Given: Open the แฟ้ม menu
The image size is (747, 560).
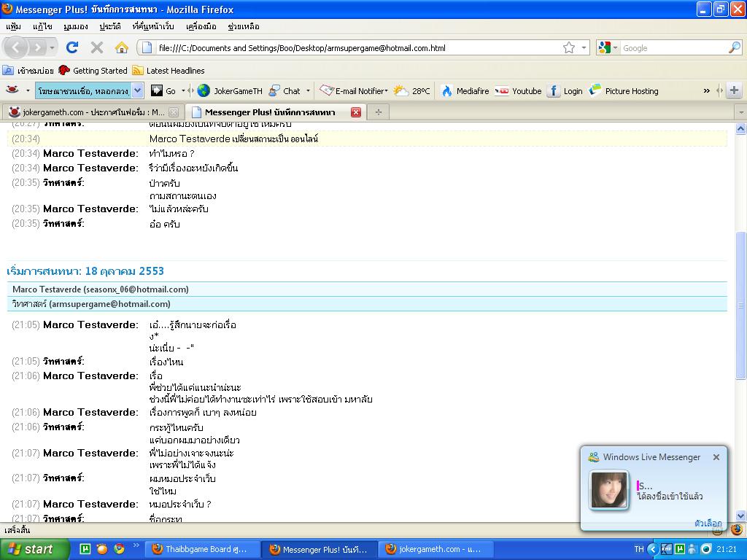Looking at the screenshot, I should click(13, 26).
